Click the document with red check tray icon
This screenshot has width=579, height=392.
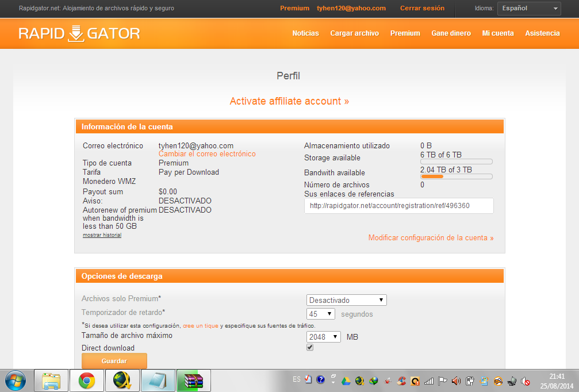coord(308,379)
